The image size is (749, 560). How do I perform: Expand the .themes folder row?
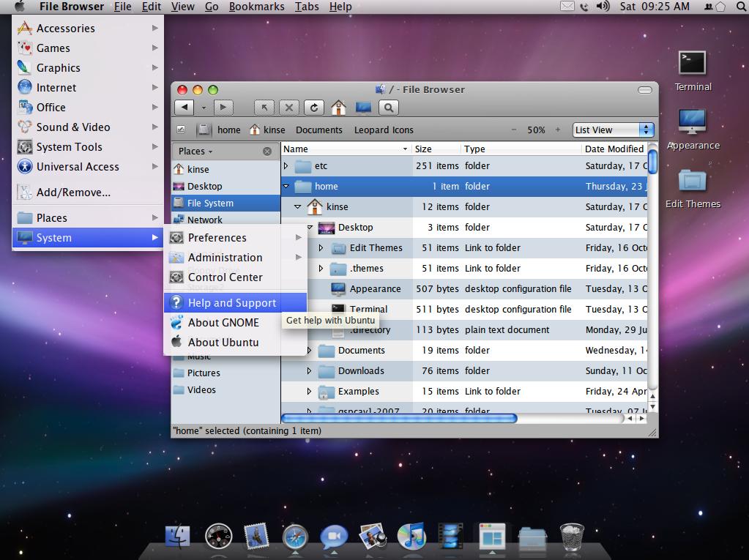[x=321, y=269]
